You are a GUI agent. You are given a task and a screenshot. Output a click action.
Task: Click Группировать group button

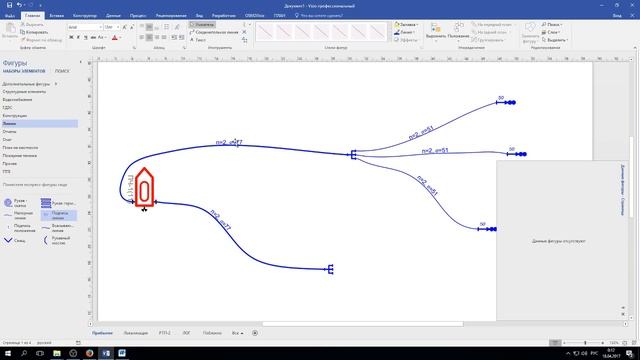point(488,40)
